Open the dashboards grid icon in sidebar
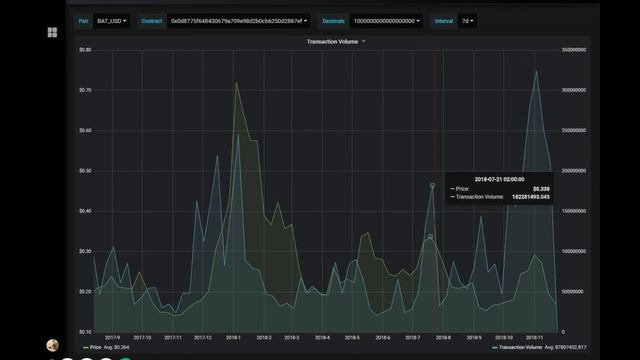The height and width of the screenshot is (360, 640). point(52,32)
